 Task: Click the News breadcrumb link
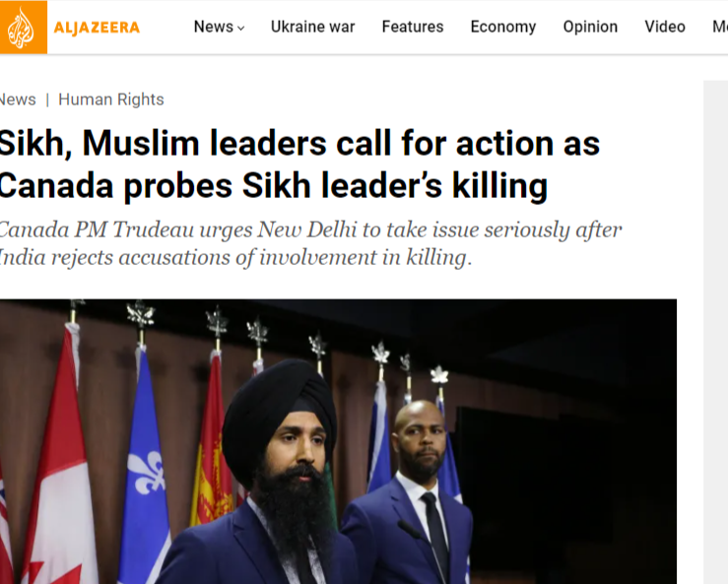coord(18,99)
